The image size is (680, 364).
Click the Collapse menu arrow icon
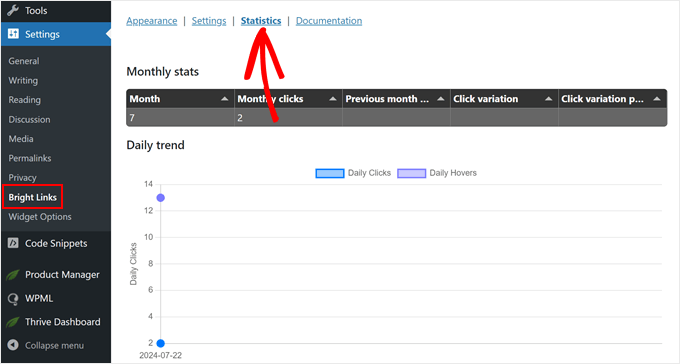tap(13, 345)
